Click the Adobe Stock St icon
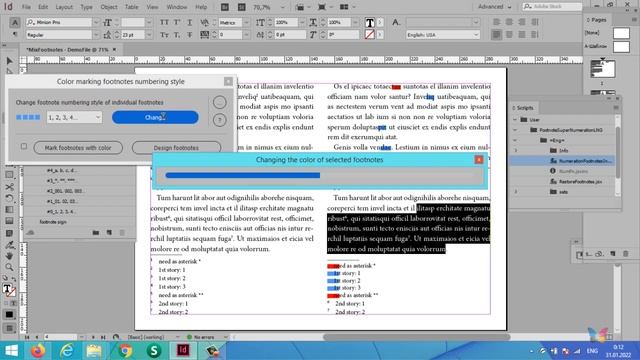The image size is (640, 360). pos(242,7)
